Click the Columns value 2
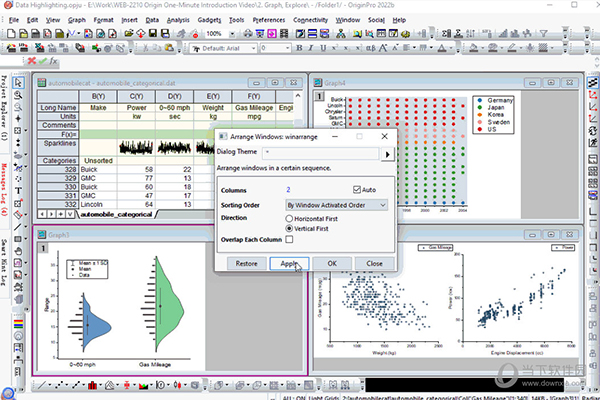 tap(288, 189)
